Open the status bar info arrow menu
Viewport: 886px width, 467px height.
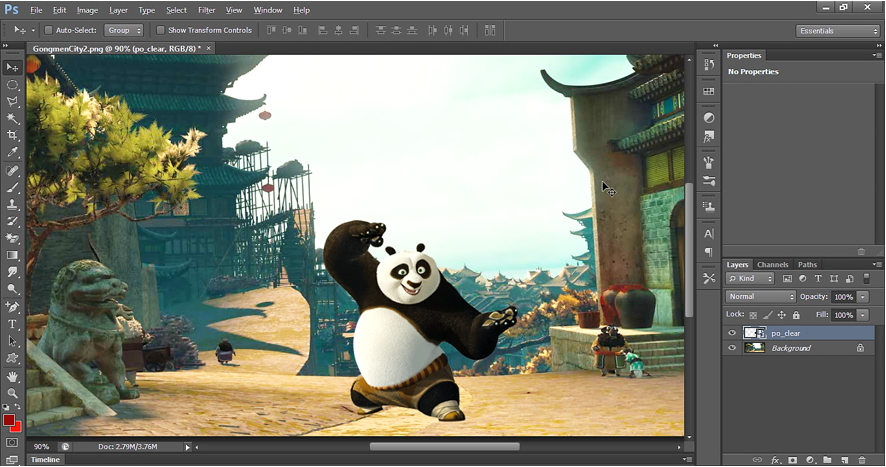click(x=188, y=447)
